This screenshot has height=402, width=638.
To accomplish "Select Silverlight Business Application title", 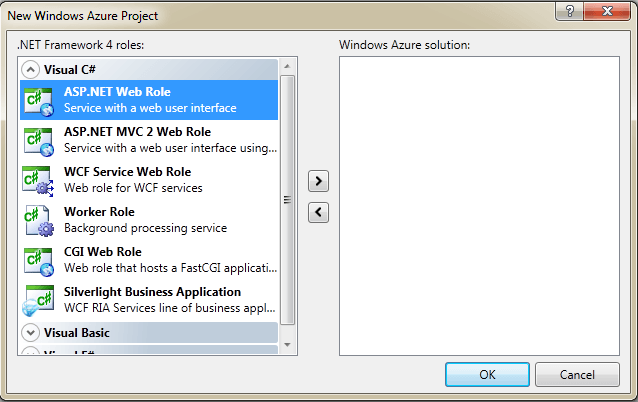I will pos(153,292).
